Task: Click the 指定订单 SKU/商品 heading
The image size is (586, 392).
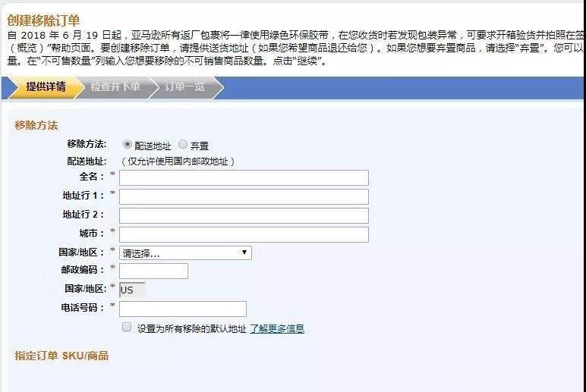Action: click(61, 356)
